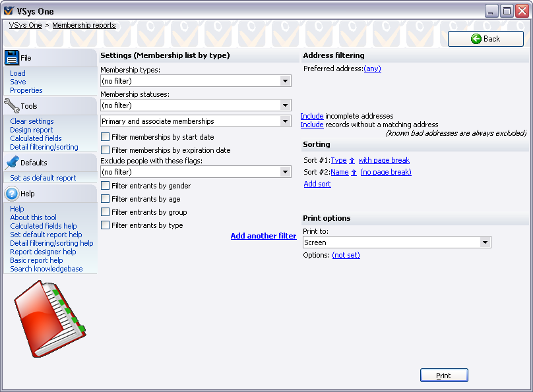Toggle Sort #1 Type direction arrow
This screenshot has width=533, height=392.
[x=352, y=161]
